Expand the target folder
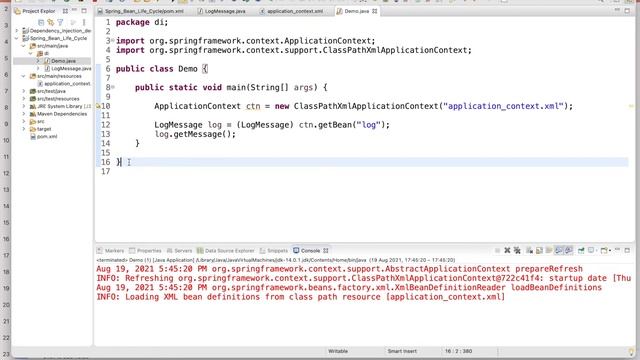Screen dimensions: 640x360 [x=24, y=129]
